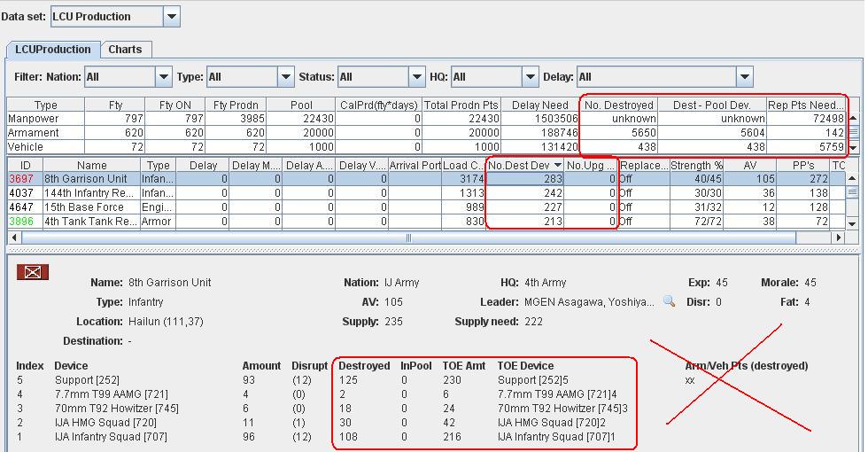
Task: Open the Data set combo box dropdown
Action: 172,17
